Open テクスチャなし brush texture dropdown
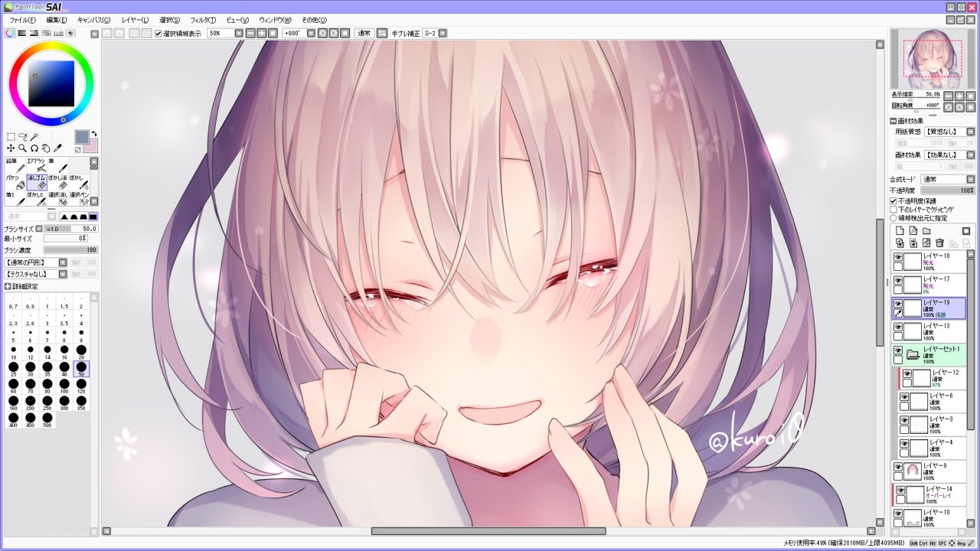Screen dimensions: 980x551 [64, 274]
